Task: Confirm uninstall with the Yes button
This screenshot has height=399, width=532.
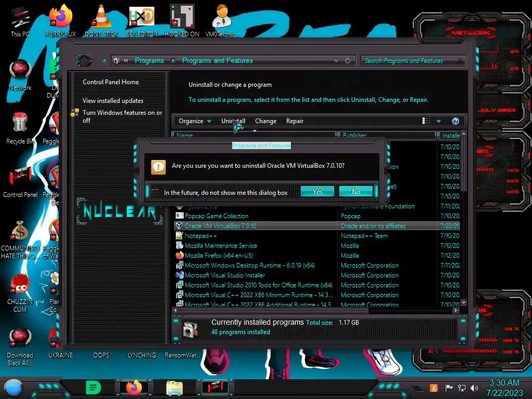Action: pyautogui.click(x=317, y=191)
